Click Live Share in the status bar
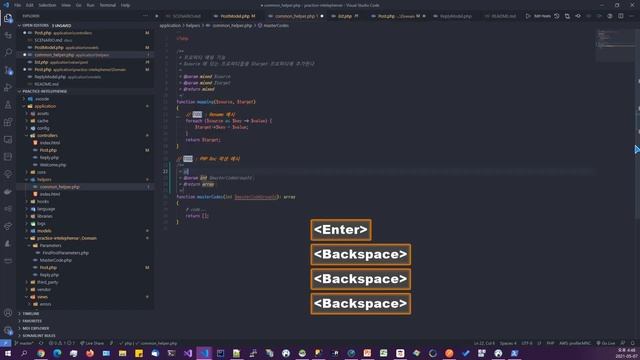The width and height of the screenshot is (640, 360). pos(92,343)
